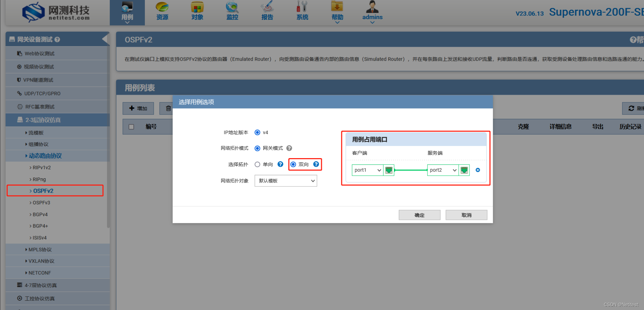Expand the MPLS协议 tree node
This screenshot has width=644, height=310.
click(x=57, y=249)
